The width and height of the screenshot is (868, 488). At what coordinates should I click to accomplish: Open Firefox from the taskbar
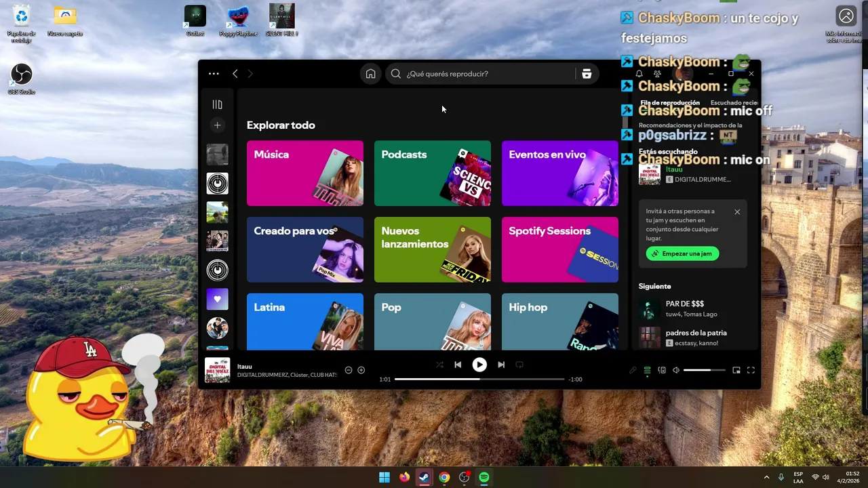click(405, 477)
